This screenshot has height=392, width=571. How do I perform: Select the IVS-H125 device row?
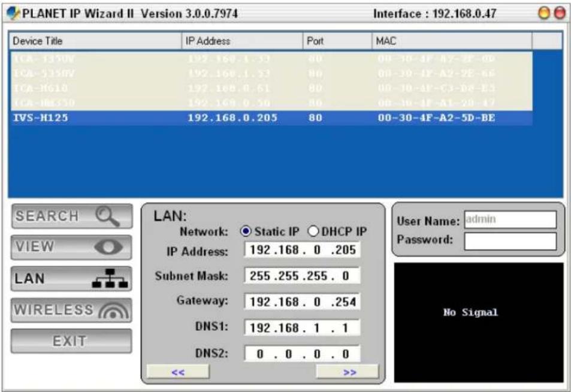tap(271, 118)
